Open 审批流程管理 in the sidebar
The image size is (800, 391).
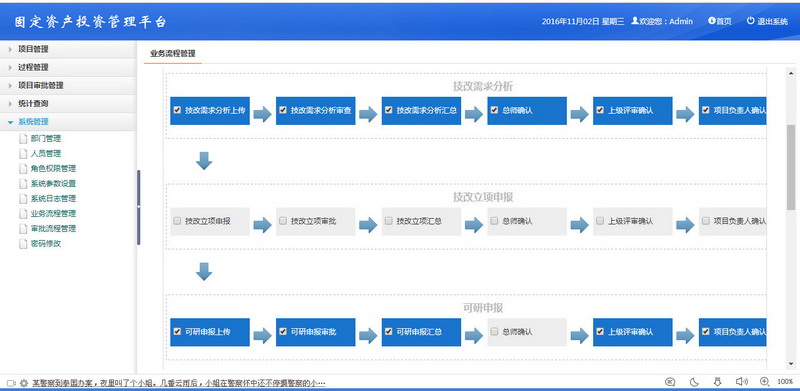click(x=53, y=229)
